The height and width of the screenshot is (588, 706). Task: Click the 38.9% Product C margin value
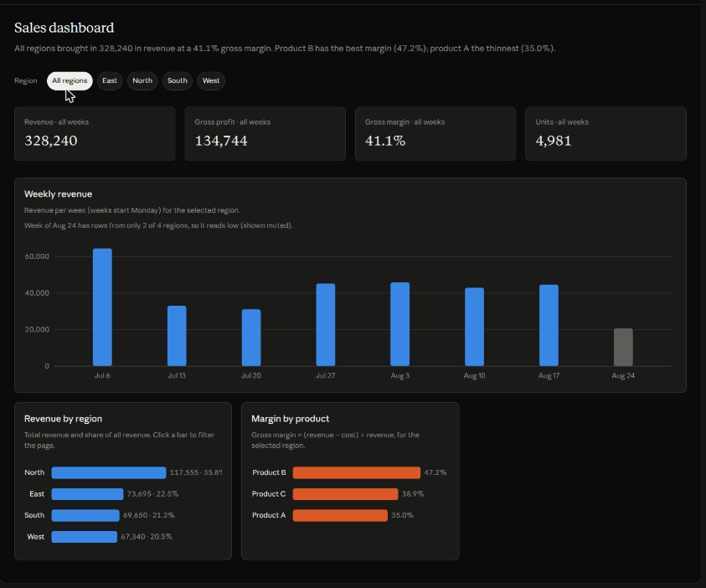(x=413, y=494)
